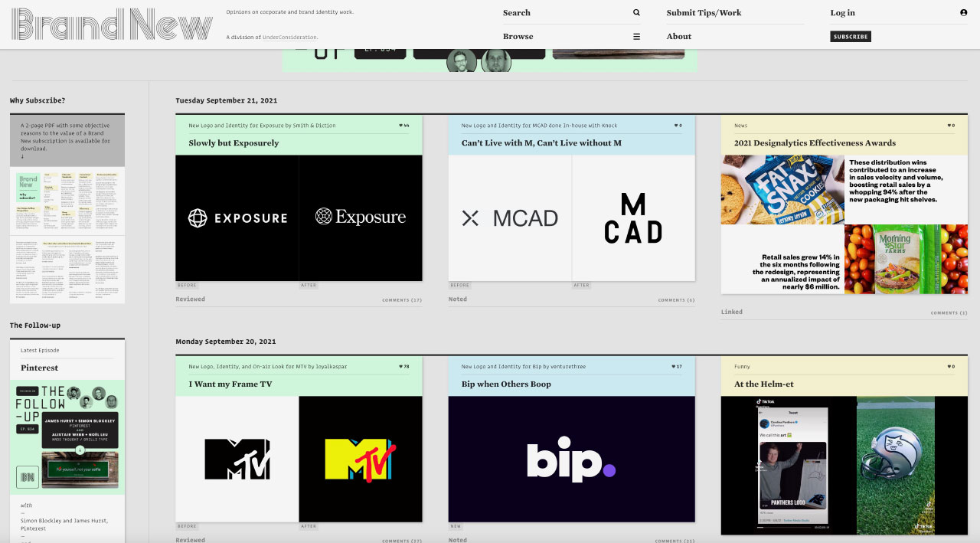This screenshot has height=543, width=980.
Task: Open 'Can't Live with M, Can't Live without M'
Action: point(541,143)
